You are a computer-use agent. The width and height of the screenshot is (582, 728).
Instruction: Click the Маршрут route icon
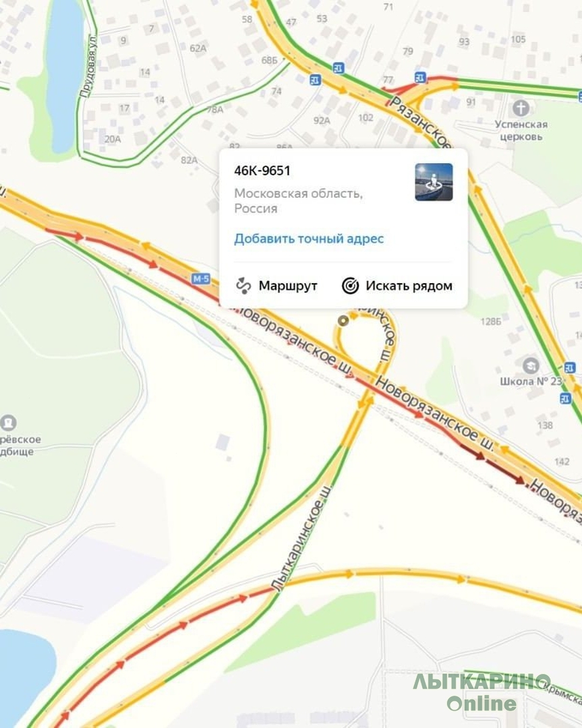point(243,286)
